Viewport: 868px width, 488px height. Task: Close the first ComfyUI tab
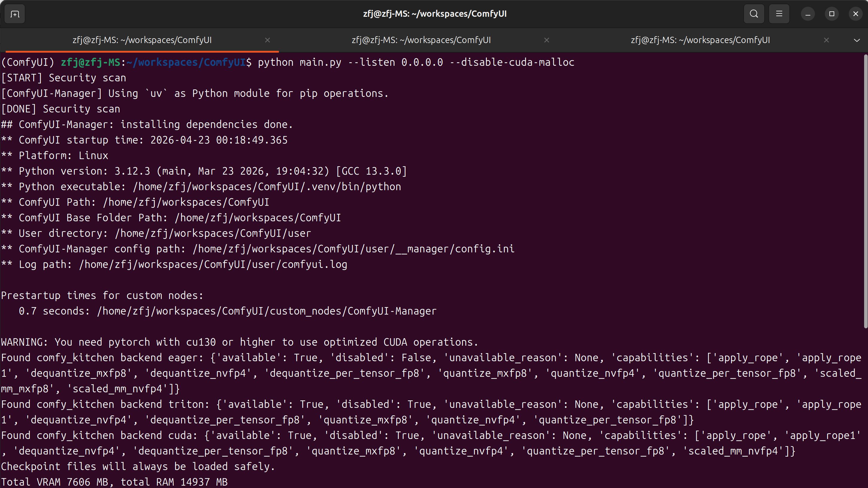268,40
